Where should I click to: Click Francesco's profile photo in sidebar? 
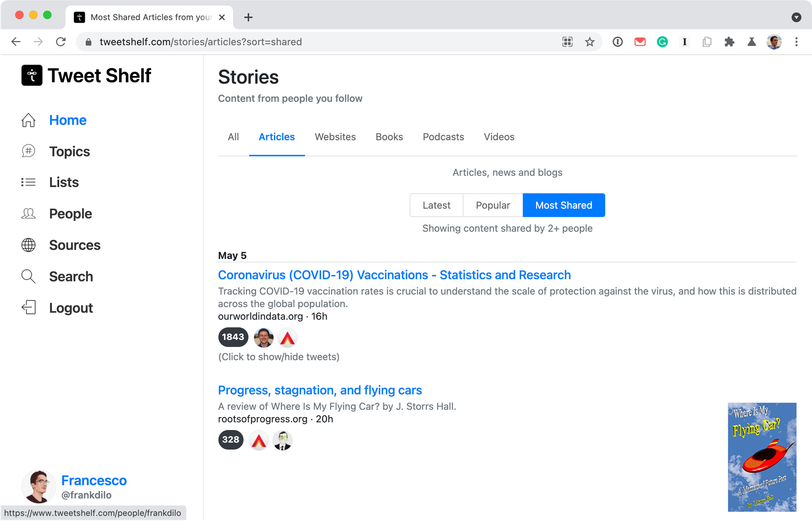(x=39, y=486)
